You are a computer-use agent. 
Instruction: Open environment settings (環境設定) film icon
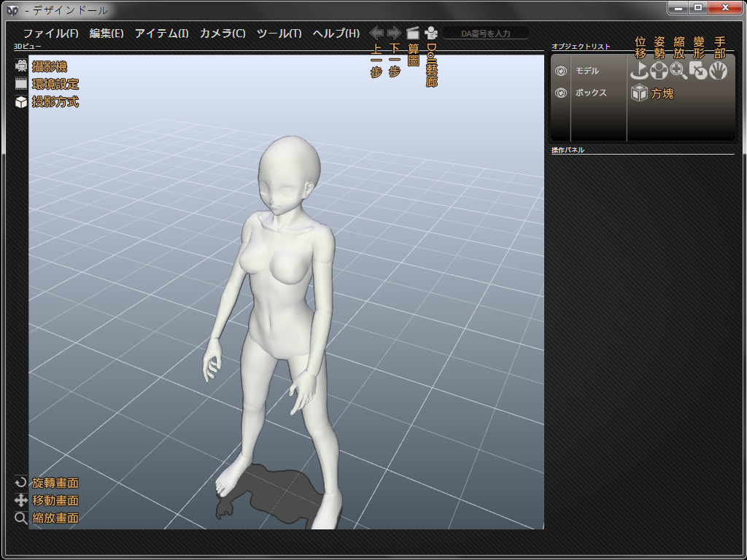[x=21, y=84]
